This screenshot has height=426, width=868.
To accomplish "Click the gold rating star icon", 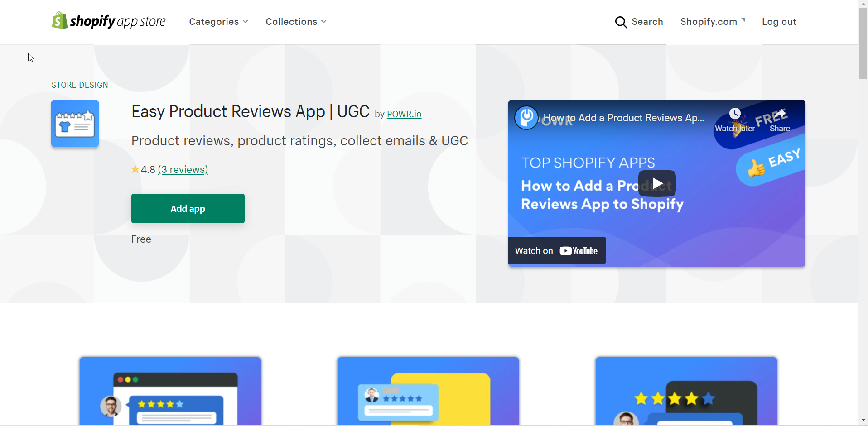I will pyautogui.click(x=135, y=169).
